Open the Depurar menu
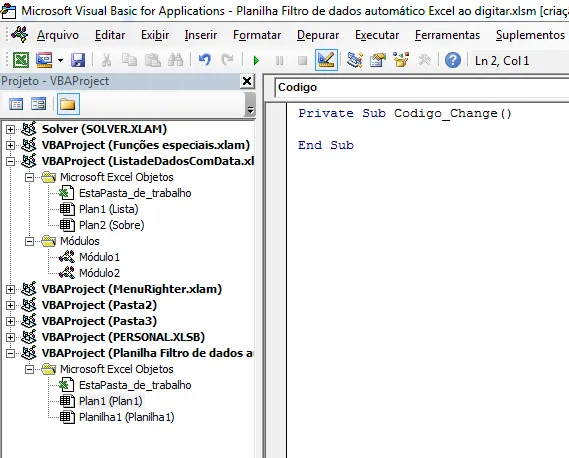The height and width of the screenshot is (458, 569). click(318, 35)
